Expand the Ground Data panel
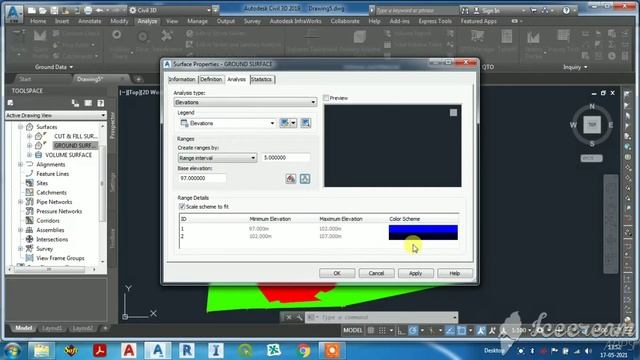 click(x=53, y=67)
